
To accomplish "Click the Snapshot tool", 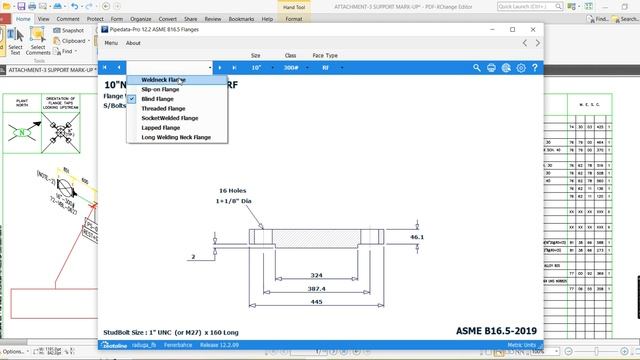I will pos(69,31).
